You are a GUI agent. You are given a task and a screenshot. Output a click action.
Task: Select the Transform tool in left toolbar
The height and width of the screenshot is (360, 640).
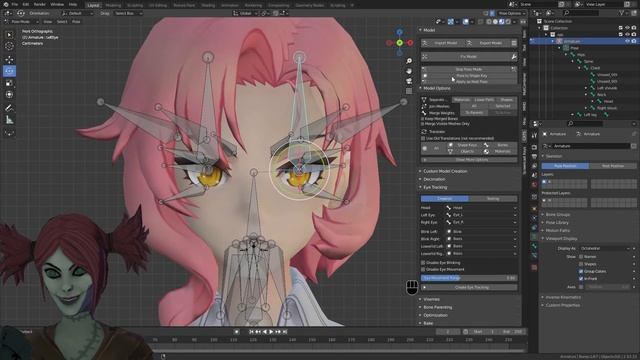[x=9, y=95]
